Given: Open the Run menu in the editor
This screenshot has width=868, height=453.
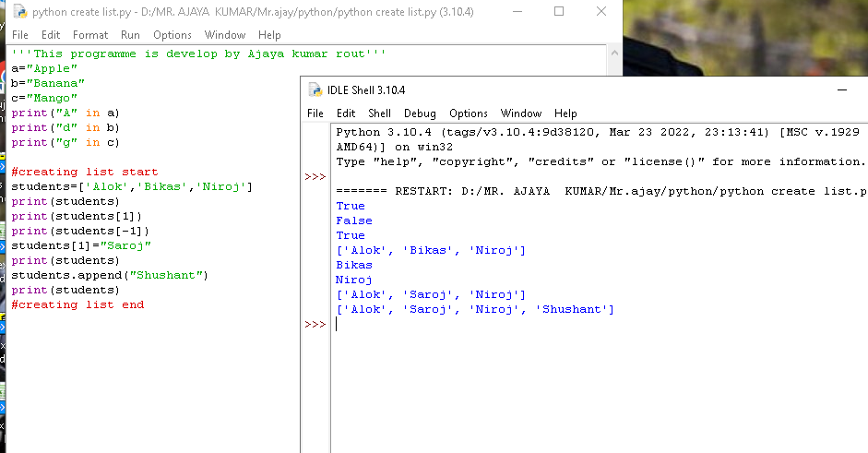Looking at the screenshot, I should [x=130, y=35].
